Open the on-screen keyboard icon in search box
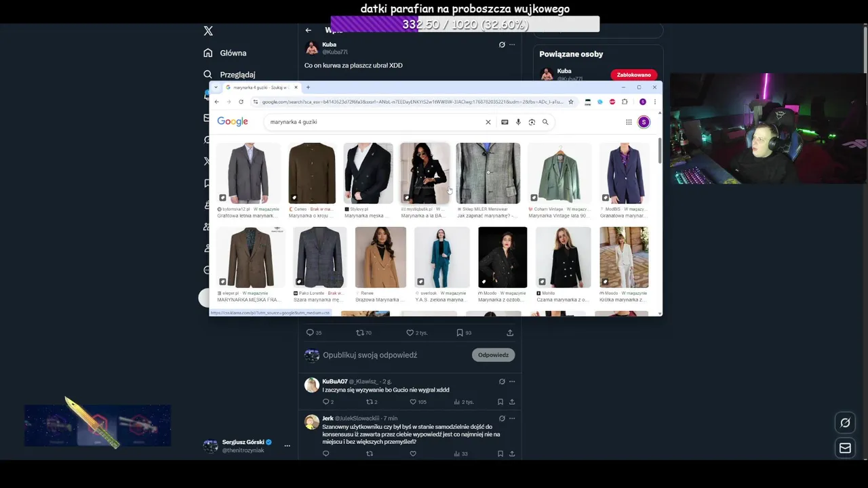This screenshot has height=488, width=868. click(505, 122)
